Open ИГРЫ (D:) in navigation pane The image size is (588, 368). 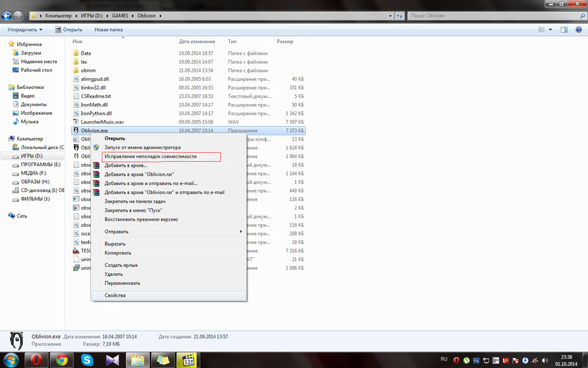coord(31,156)
